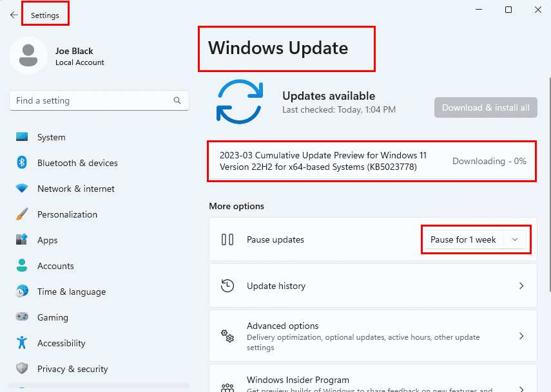Go back with the arrow button

14,15
